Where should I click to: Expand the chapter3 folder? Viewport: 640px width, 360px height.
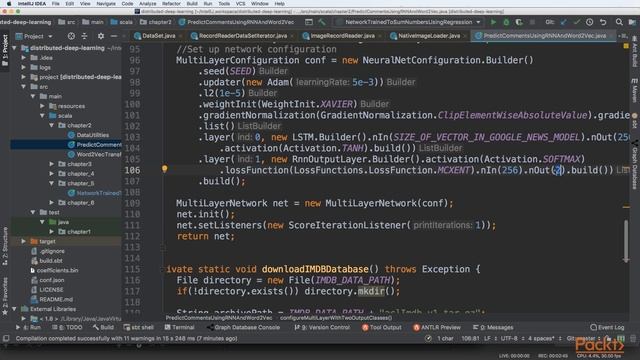pos(51,164)
